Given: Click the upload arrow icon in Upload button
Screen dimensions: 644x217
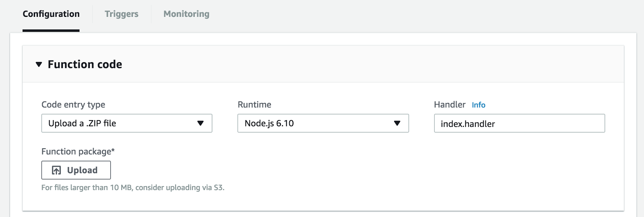Looking at the screenshot, I should click(x=56, y=170).
